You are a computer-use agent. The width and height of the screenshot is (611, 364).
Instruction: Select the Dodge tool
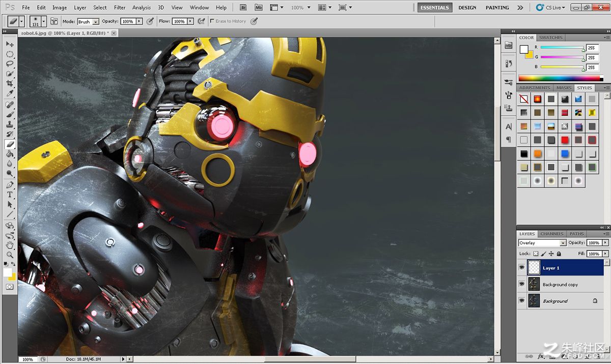click(x=10, y=174)
